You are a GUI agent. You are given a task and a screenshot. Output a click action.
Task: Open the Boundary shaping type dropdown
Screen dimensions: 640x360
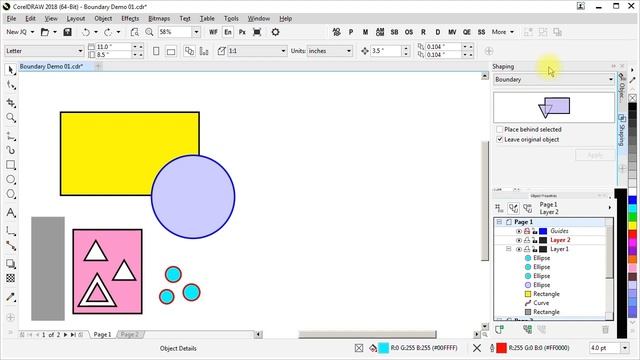611,79
